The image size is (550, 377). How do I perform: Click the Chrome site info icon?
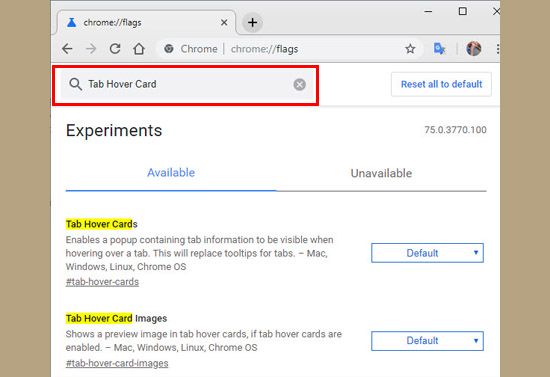(169, 49)
